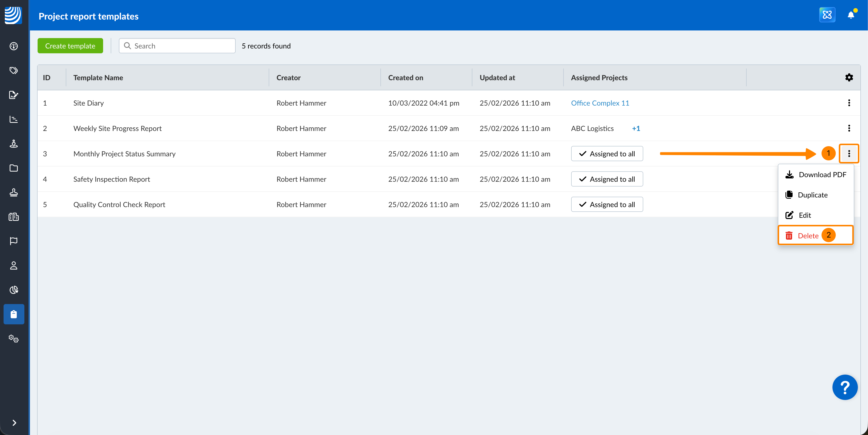Click the tags sidebar icon
Image resolution: width=868 pixels, height=435 pixels.
14,70
